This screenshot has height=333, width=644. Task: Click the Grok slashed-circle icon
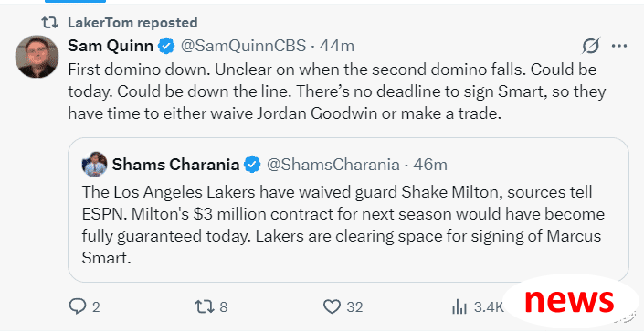coord(591,46)
